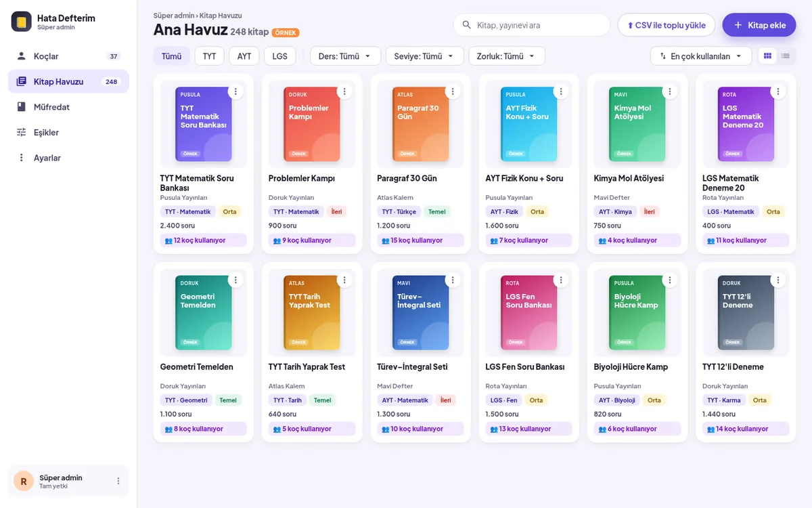Click the R avatar in the sidebar footer
812x508 pixels.
click(x=24, y=482)
